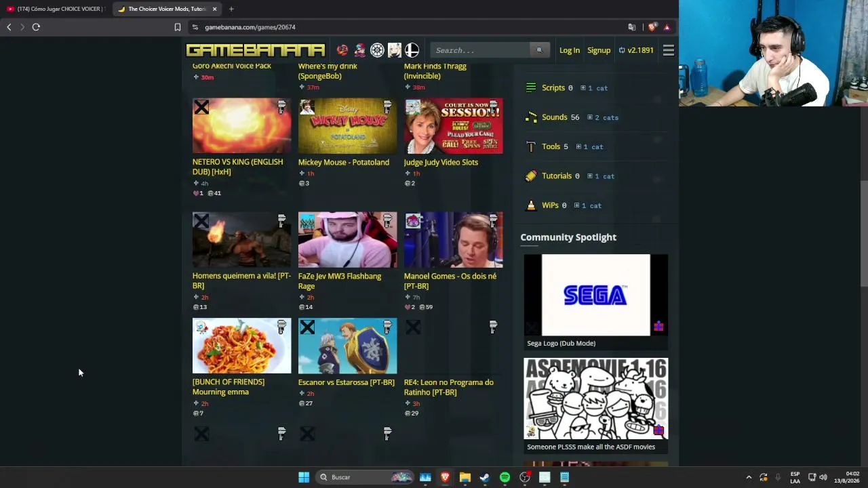This screenshot has width=868, height=488.
Task: Click the Signup link
Action: (599, 50)
